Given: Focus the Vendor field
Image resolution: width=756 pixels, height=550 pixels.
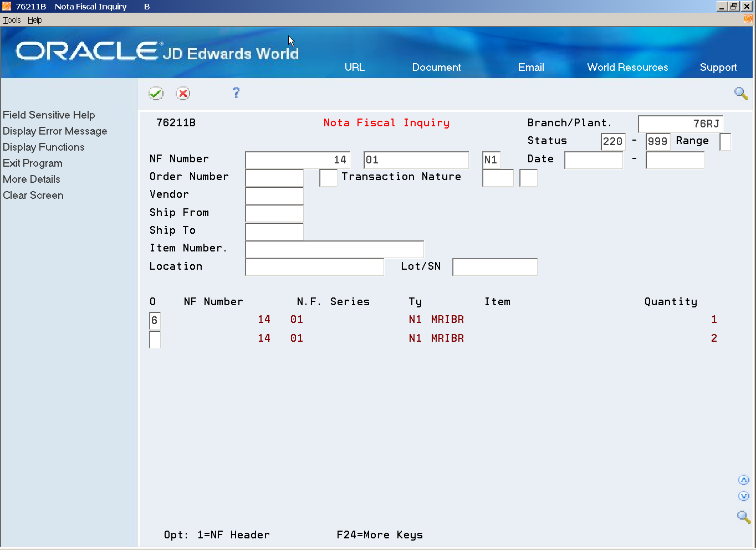Looking at the screenshot, I should (x=274, y=196).
